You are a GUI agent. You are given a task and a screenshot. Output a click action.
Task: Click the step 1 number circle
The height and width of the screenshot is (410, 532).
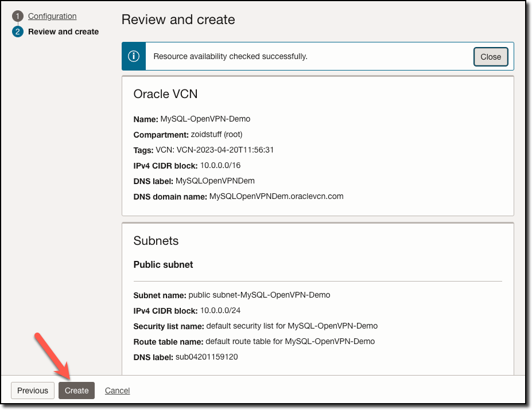[x=17, y=17]
